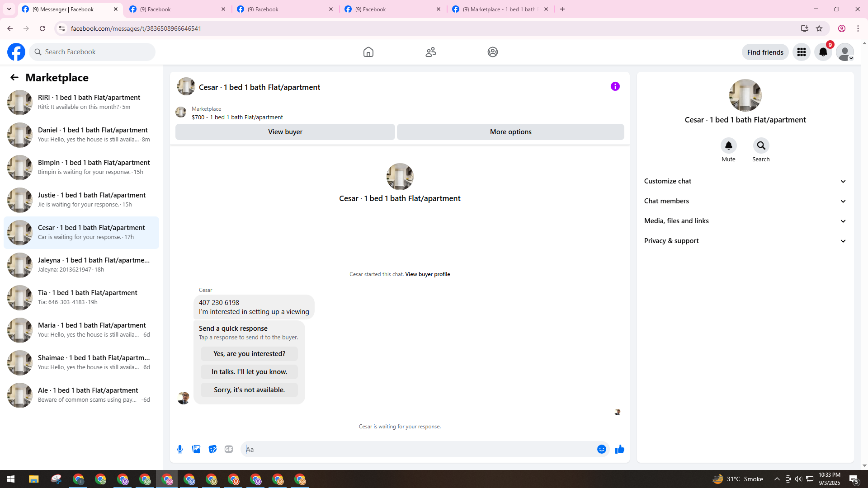The height and width of the screenshot is (488, 868).
Task: Go back from Marketplace chats list
Action: pyautogui.click(x=14, y=77)
